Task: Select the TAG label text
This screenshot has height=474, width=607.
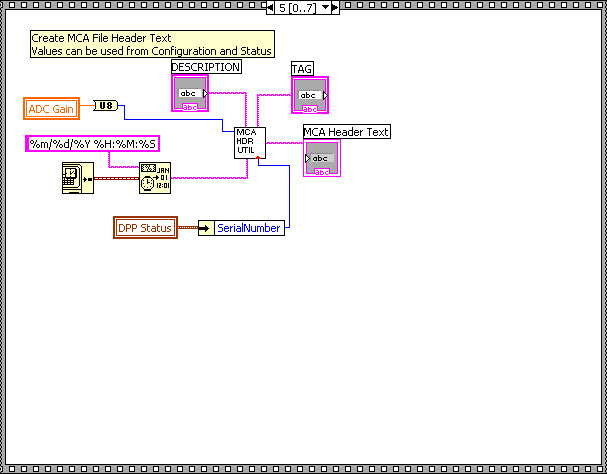Action: coord(302,68)
